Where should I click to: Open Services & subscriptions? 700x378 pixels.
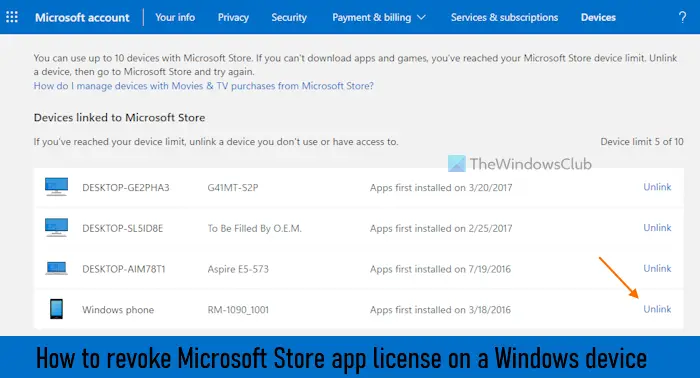[504, 17]
